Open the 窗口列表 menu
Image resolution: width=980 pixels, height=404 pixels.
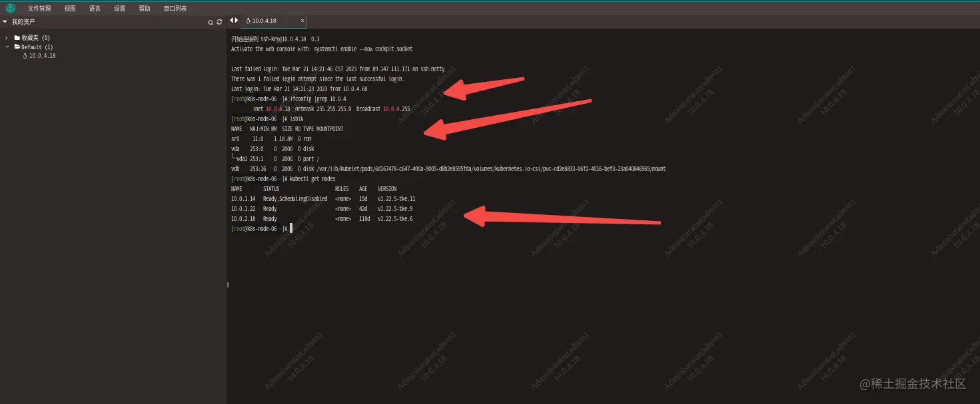[x=175, y=9]
